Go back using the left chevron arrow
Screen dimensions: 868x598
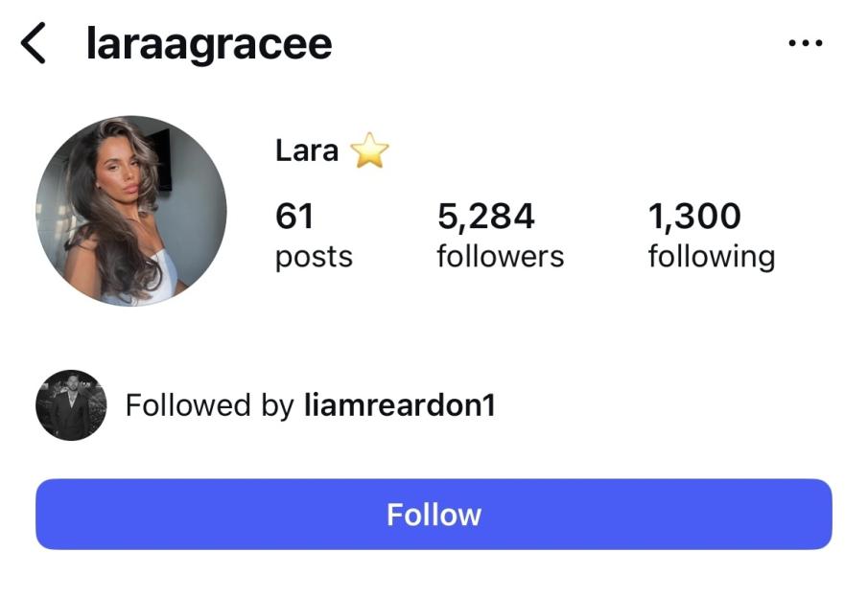[x=33, y=43]
